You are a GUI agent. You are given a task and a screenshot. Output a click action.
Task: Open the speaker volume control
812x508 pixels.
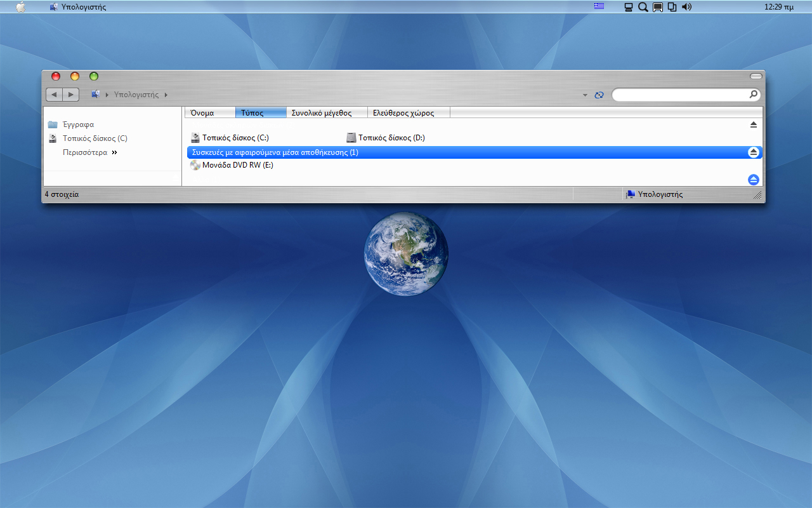pyautogui.click(x=687, y=7)
